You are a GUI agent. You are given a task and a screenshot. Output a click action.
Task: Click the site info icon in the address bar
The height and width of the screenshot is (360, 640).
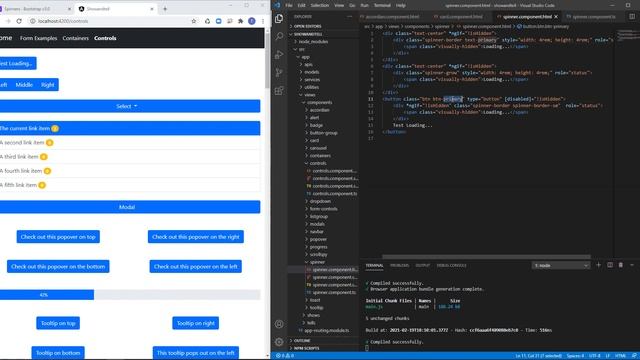tap(33, 21)
